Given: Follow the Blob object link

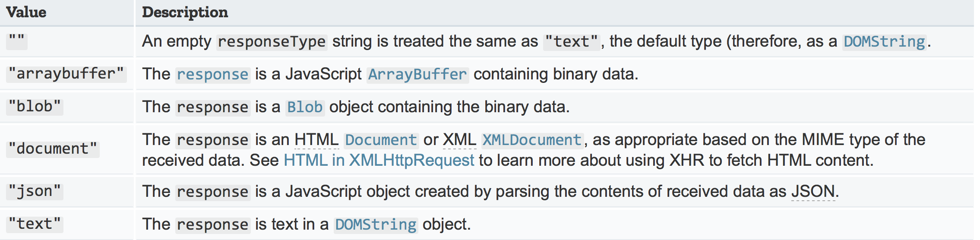Looking at the screenshot, I should tap(305, 107).
